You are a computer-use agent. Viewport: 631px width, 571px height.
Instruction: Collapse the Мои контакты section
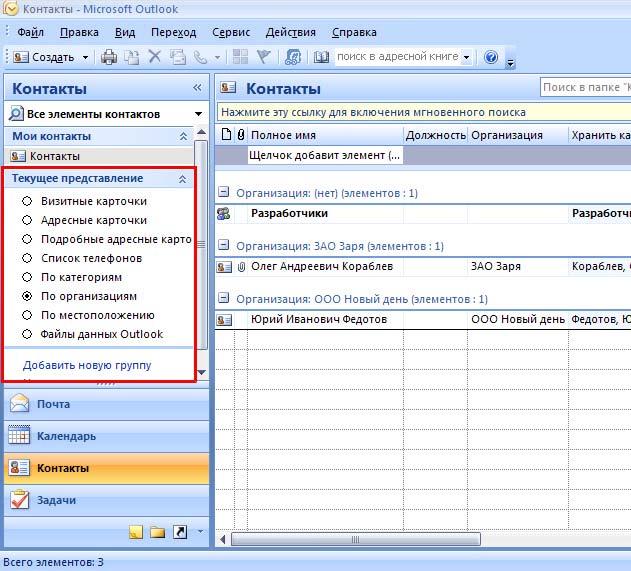point(183,136)
